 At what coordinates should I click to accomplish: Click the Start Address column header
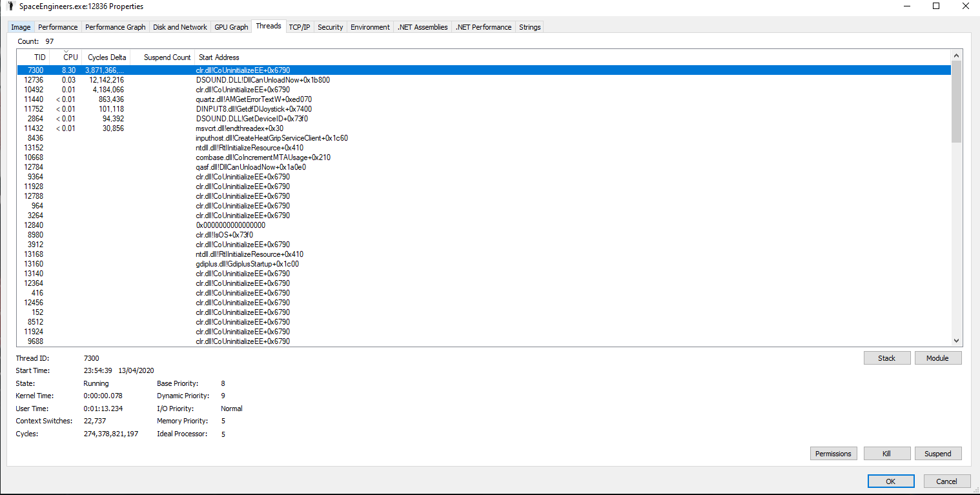(x=219, y=57)
